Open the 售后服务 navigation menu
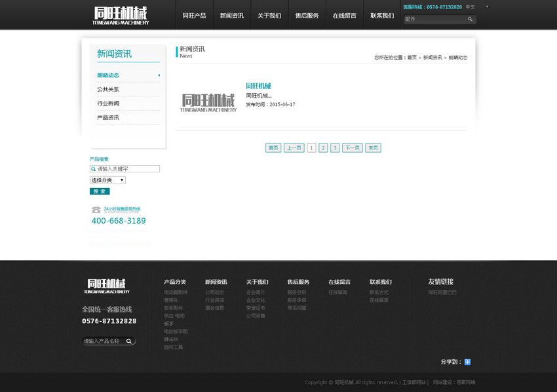Image resolution: width=557 pixels, height=392 pixels. pos(307,16)
